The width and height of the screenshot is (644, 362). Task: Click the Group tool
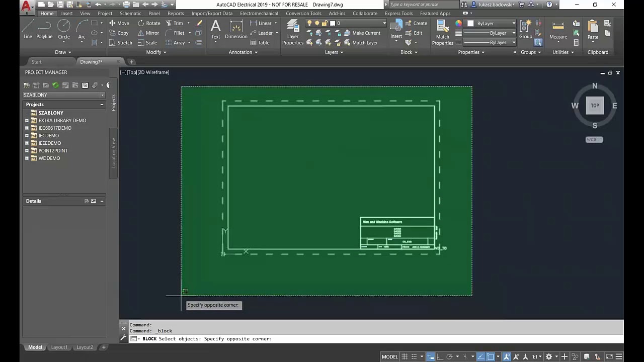pos(526,29)
